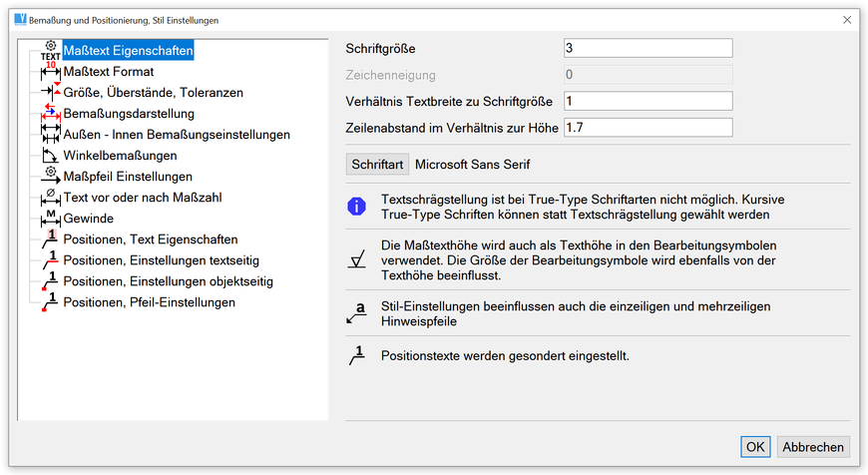Click the Winkelbemaßungen angle icon
This screenshot has width=868, height=475.
pos(51,156)
